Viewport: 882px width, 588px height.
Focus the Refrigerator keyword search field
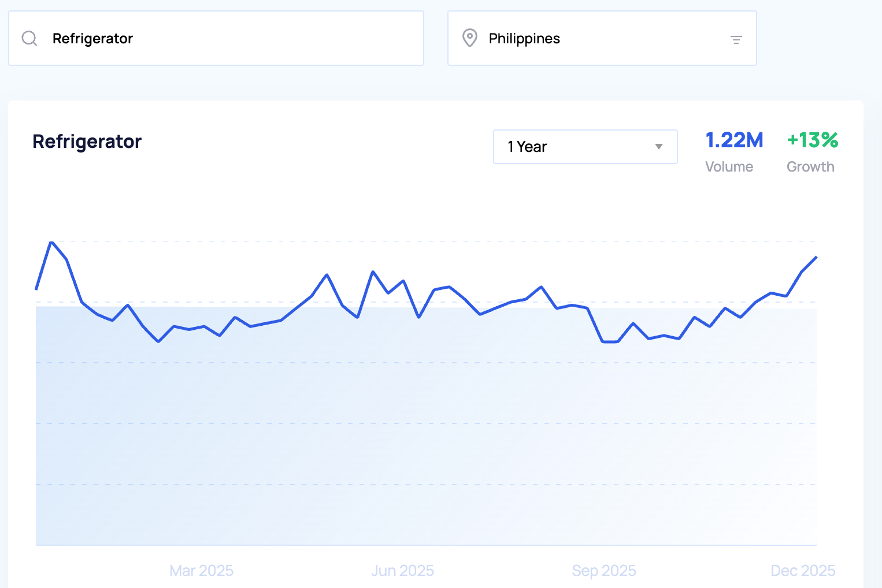(x=231, y=39)
